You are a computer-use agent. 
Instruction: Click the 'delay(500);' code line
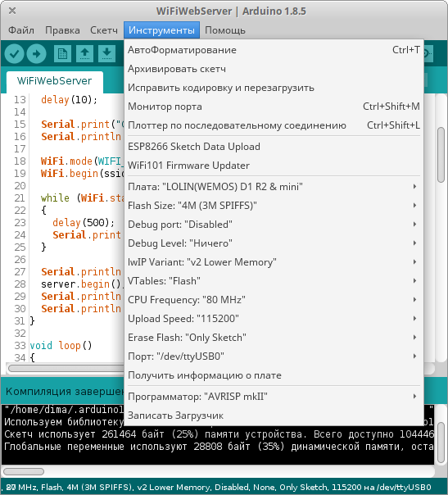(x=84, y=223)
